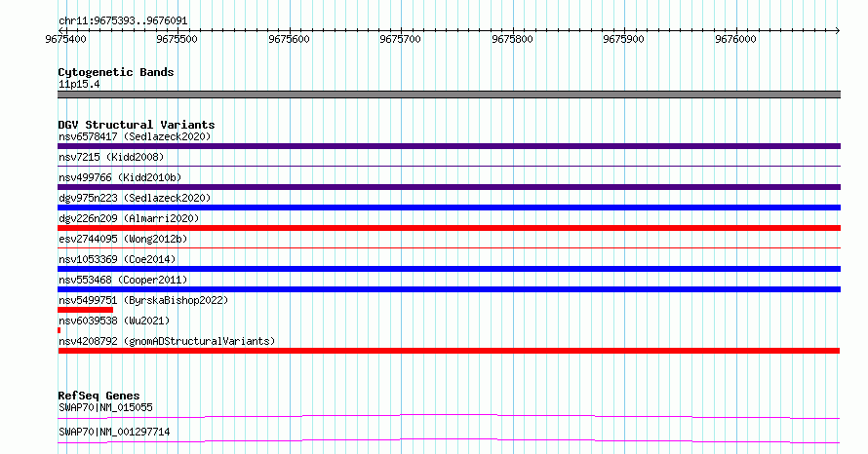Open variant nsv6578417 (Sedlazeck2020) label
868x454 pixels.
135,136
